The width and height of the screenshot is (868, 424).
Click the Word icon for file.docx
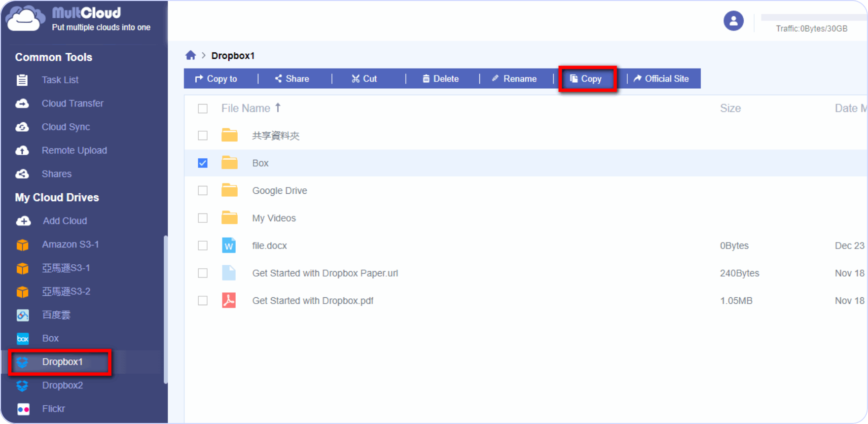pos(229,246)
